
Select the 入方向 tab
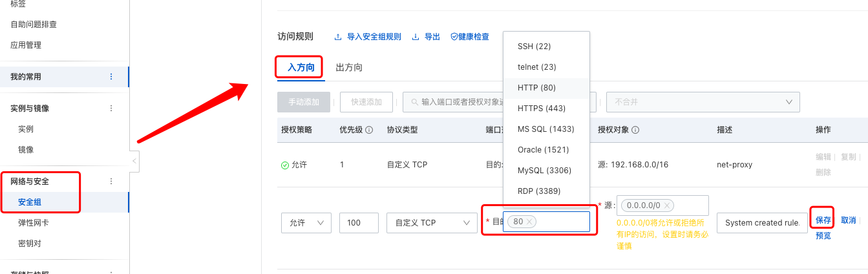pyautogui.click(x=301, y=68)
